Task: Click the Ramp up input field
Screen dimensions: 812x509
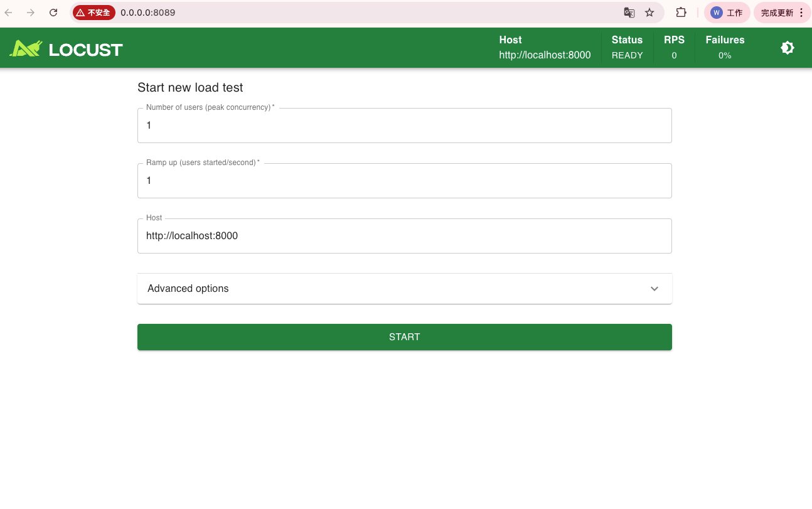Action: coord(405,181)
